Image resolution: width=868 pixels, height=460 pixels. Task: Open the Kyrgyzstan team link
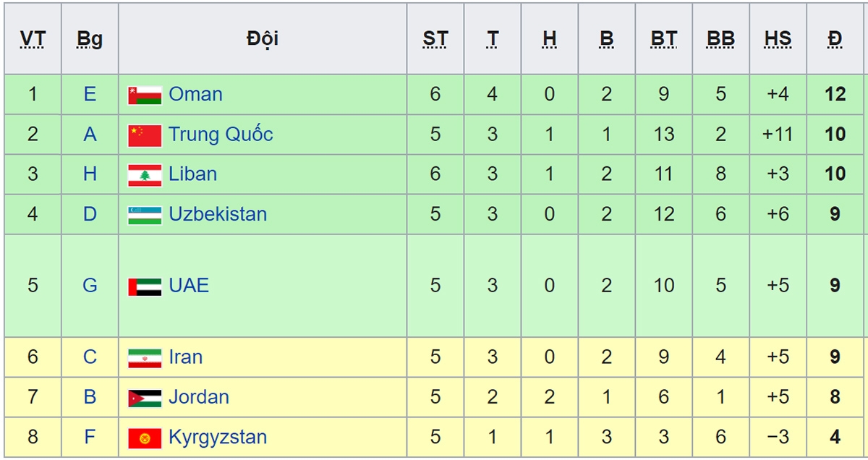coord(218,437)
